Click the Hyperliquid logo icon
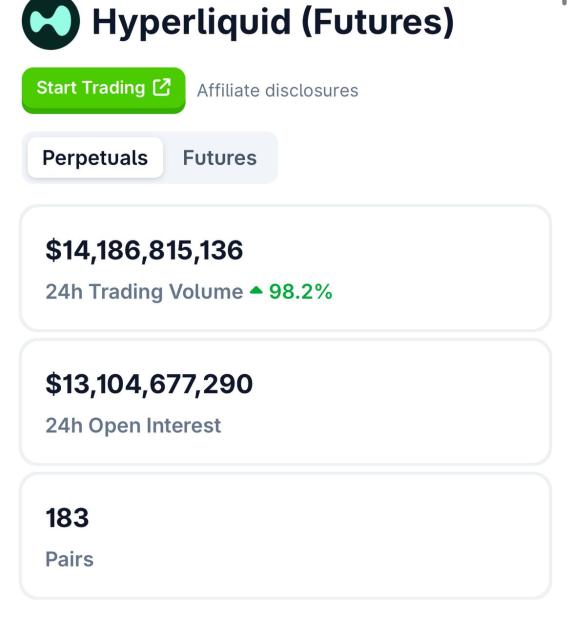 pyautogui.click(x=51, y=22)
